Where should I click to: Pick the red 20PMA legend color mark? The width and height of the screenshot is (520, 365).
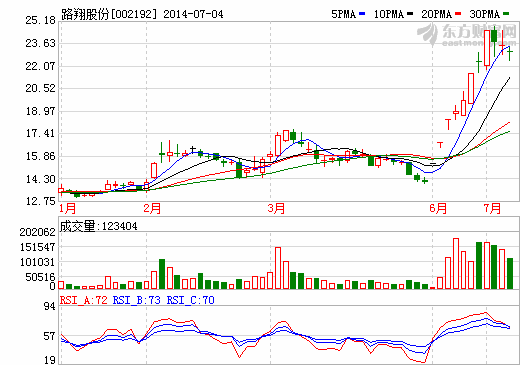[x=458, y=14]
